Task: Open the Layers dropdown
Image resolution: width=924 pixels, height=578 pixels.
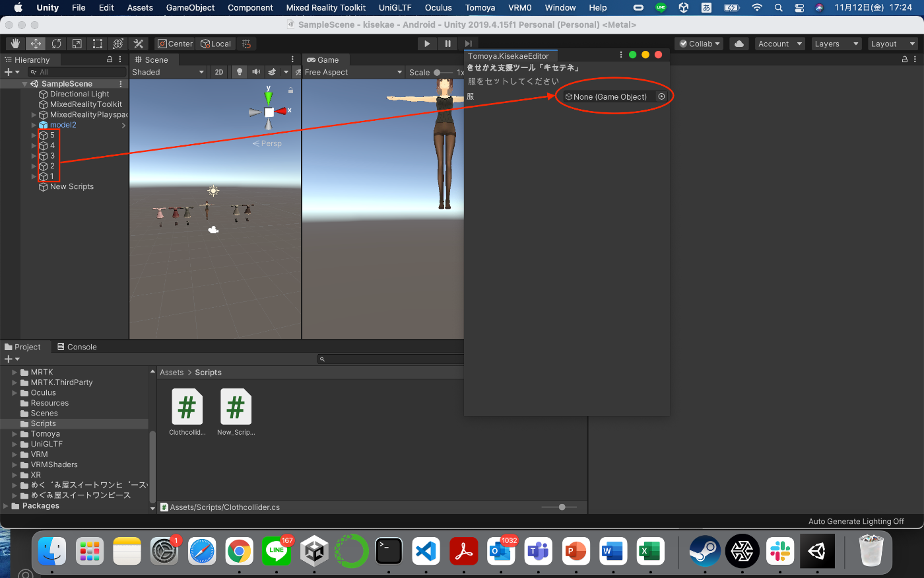Action: pyautogui.click(x=836, y=44)
